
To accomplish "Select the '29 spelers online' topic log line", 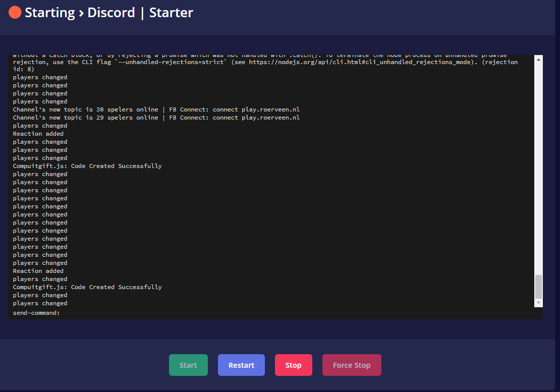I will (x=156, y=118).
